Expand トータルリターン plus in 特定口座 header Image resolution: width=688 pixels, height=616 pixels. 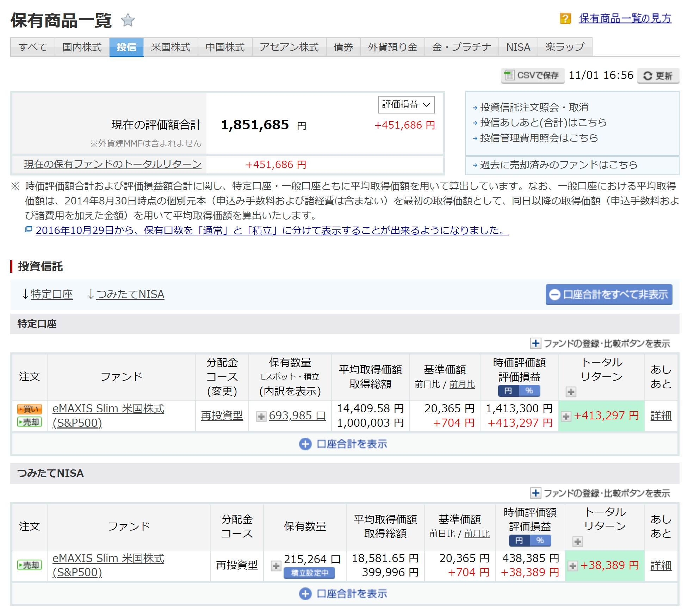coord(571,392)
